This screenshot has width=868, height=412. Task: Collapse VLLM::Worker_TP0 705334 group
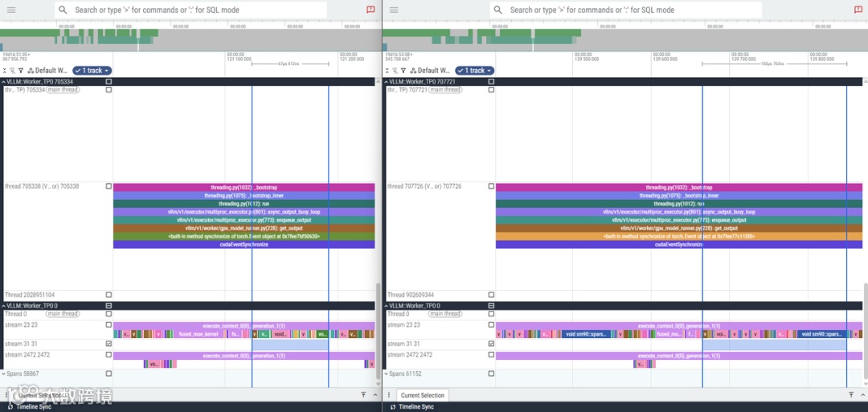(4, 82)
